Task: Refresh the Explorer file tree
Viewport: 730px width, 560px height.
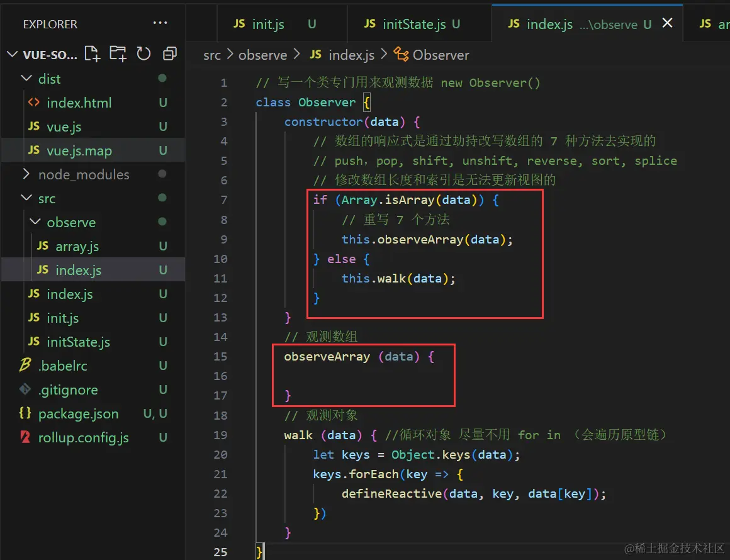Action: [143, 54]
